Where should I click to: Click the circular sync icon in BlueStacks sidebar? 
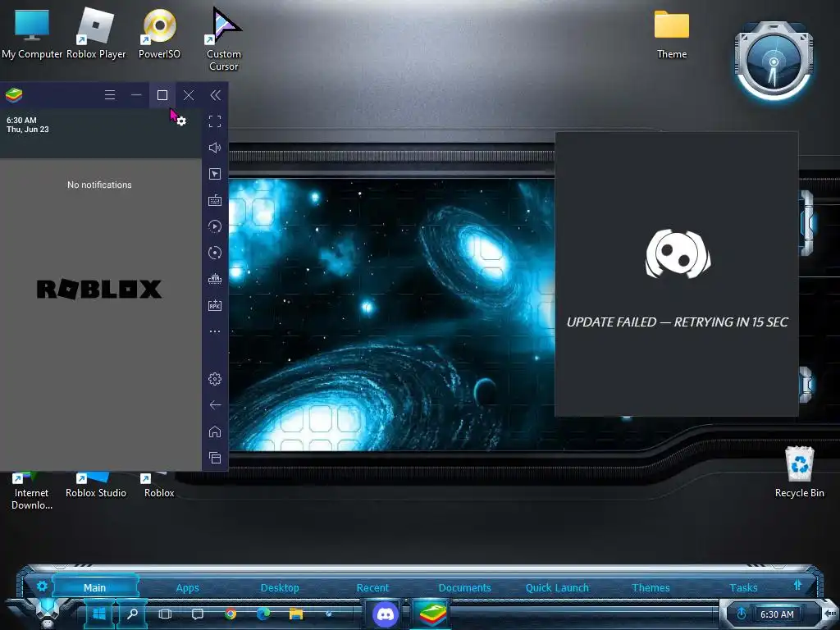coord(215,253)
